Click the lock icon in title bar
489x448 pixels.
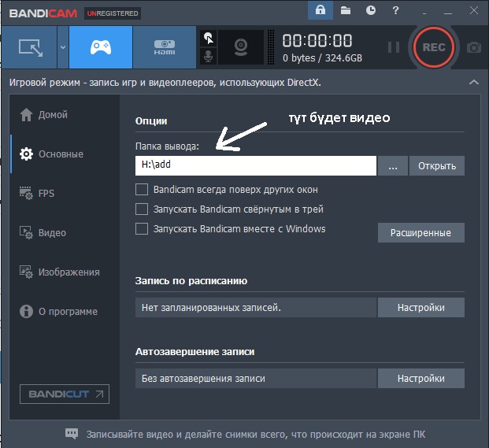(x=320, y=10)
